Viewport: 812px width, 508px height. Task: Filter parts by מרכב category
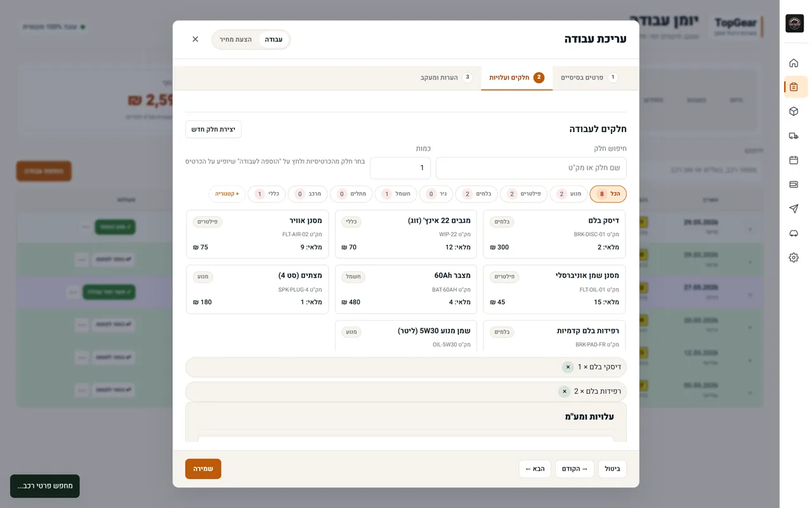(308, 194)
